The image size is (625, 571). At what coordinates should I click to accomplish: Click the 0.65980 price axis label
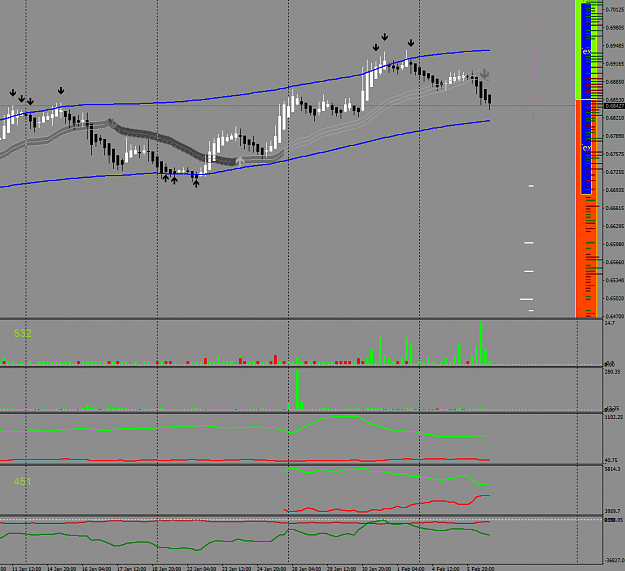click(614, 244)
